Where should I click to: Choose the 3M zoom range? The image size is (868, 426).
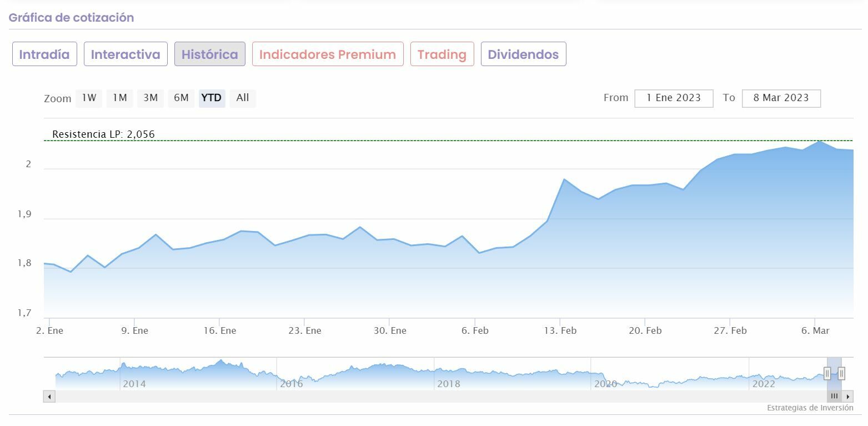click(x=150, y=98)
